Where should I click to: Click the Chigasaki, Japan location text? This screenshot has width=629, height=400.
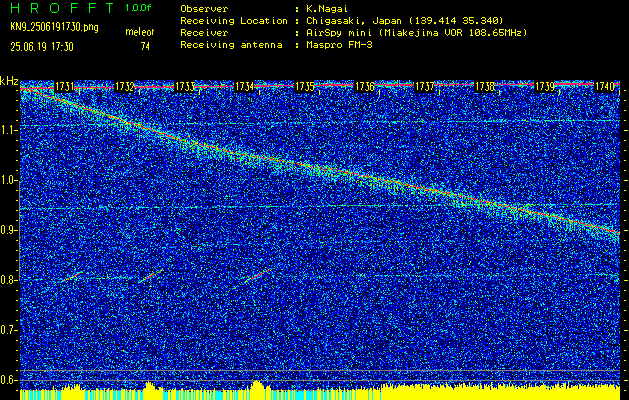[x=404, y=21]
